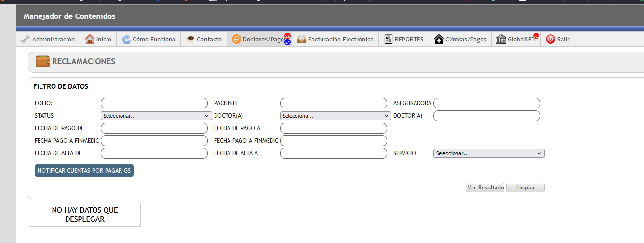This screenshot has width=644, height=243.
Task: Expand the STATUS dropdown
Action: coord(156,116)
